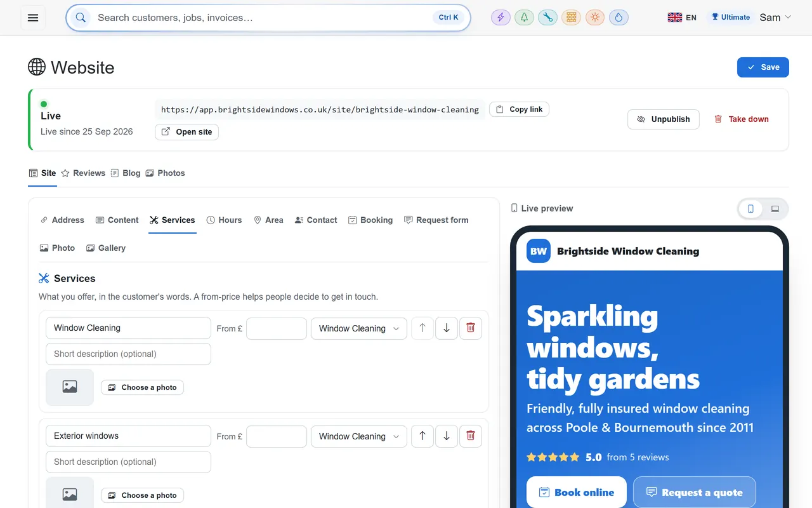
Task: Switch to the Blog tab
Action: pos(126,173)
